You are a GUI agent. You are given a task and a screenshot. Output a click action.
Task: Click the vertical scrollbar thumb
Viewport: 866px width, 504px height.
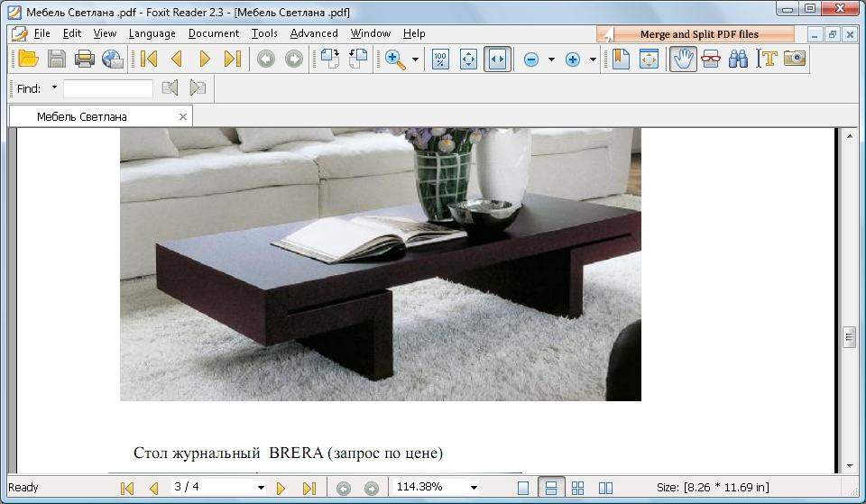pos(848,337)
